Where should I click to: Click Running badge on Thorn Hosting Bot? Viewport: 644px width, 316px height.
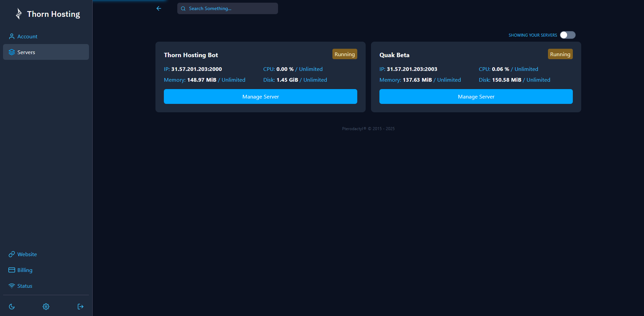[x=344, y=54]
